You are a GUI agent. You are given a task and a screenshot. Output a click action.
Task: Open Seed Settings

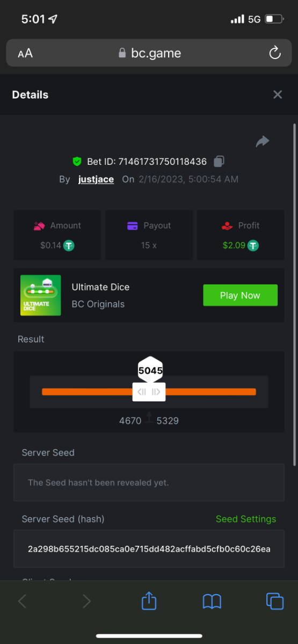[x=246, y=519]
